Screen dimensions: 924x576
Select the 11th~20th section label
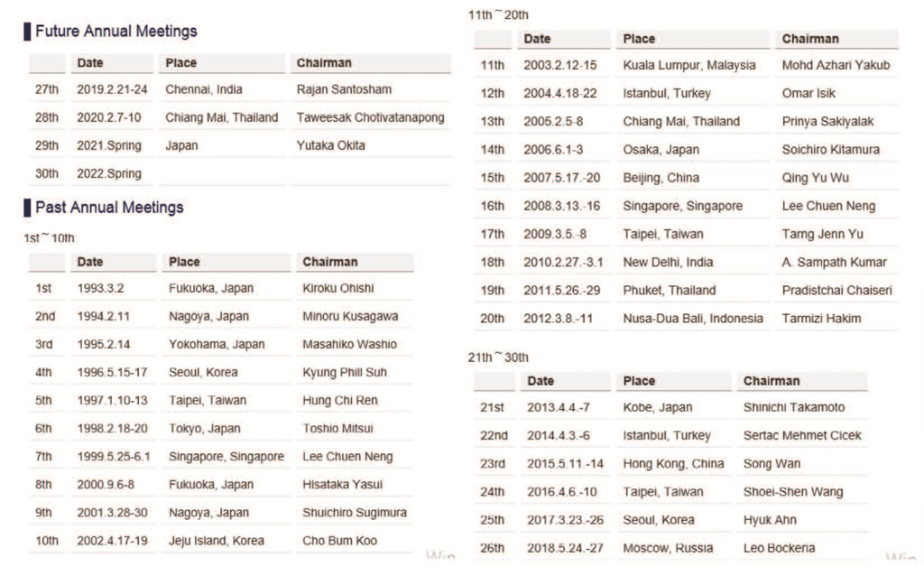click(498, 14)
